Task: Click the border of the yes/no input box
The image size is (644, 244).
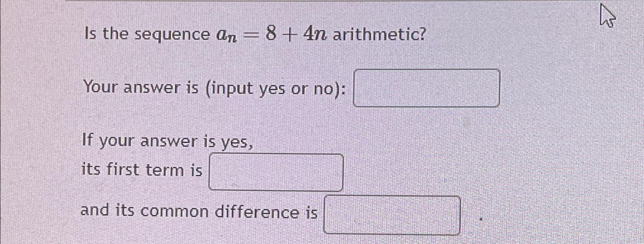Action: pos(427,70)
